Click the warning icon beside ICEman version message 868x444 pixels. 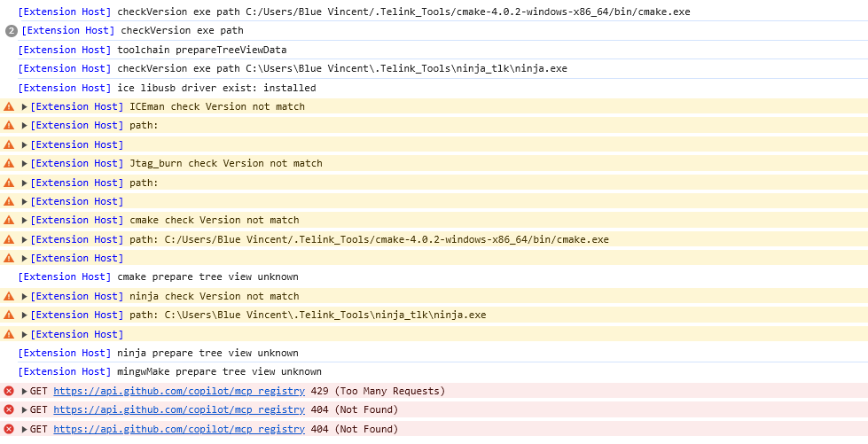[9, 106]
